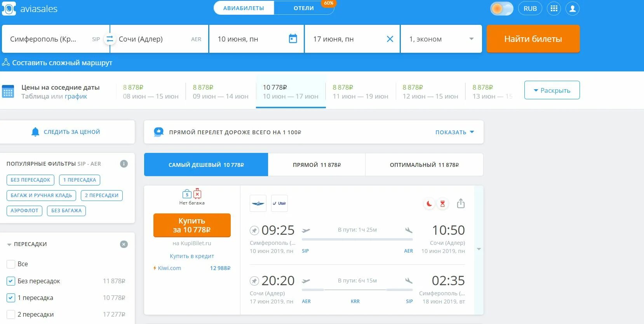Open departure date calendar icon
This screenshot has width=644, height=324.
point(293,38)
